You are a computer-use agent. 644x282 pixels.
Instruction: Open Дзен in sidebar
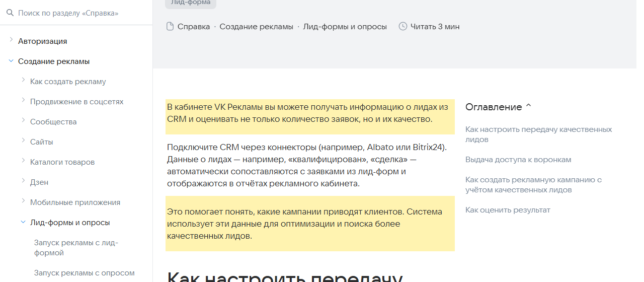tap(39, 182)
